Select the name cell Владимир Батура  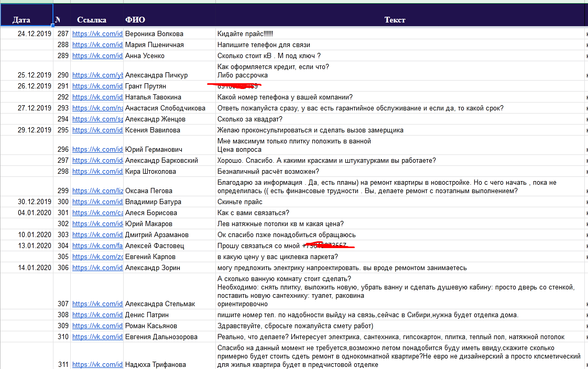169,202
